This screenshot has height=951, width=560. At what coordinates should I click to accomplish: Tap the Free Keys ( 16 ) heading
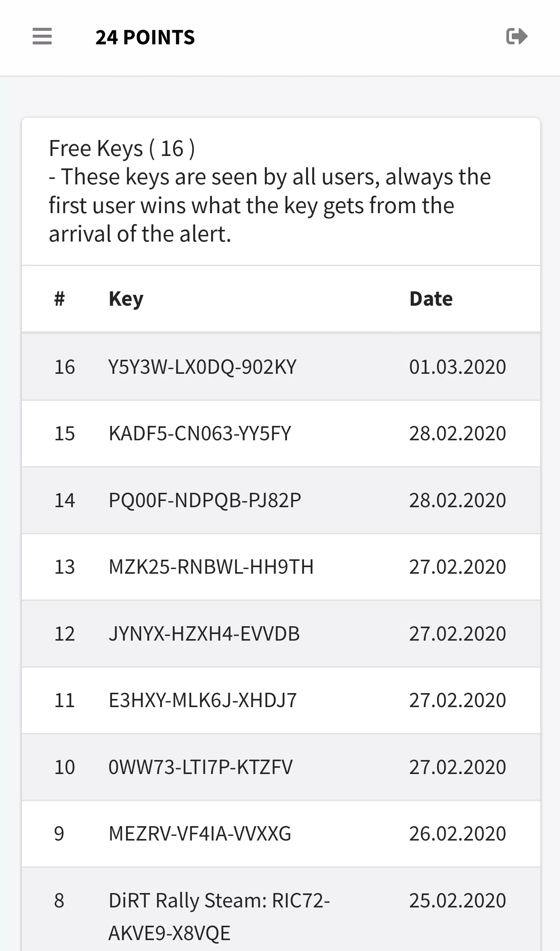pyautogui.click(x=122, y=149)
